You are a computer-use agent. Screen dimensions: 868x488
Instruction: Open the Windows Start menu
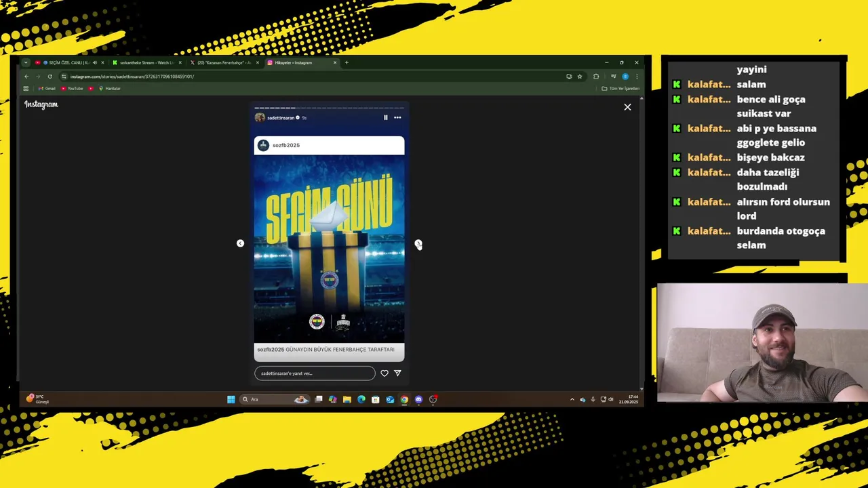click(231, 399)
